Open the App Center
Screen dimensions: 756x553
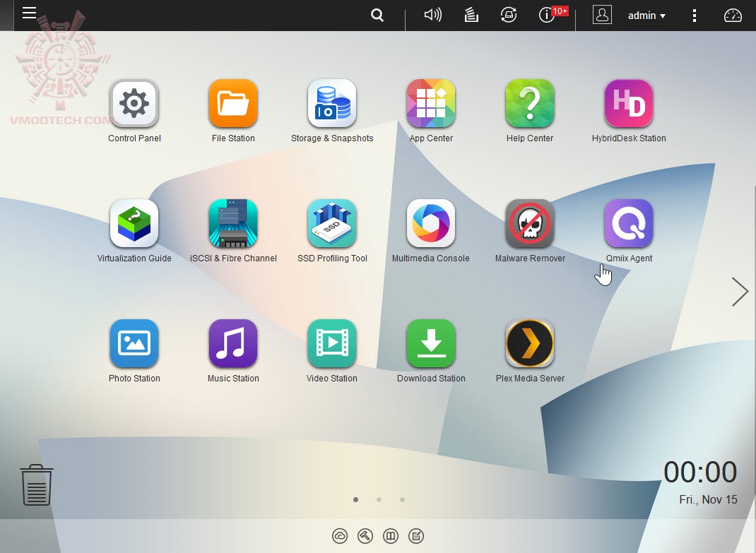coord(431,103)
